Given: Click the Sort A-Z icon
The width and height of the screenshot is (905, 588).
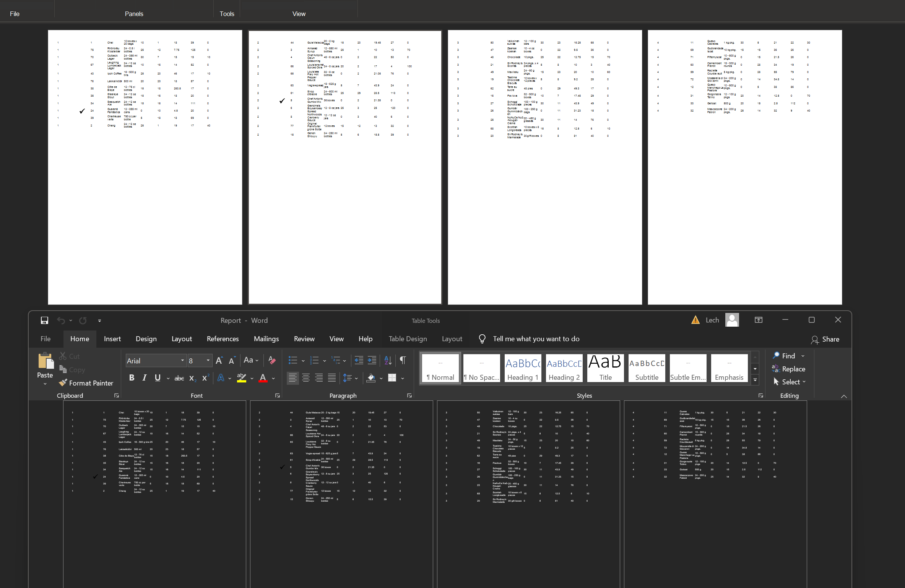Looking at the screenshot, I should click(388, 360).
